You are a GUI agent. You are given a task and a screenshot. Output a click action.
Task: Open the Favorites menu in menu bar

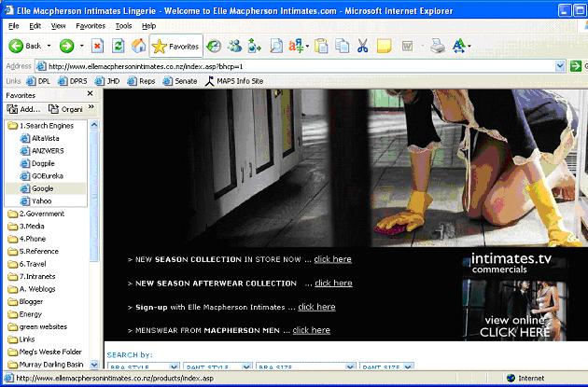click(x=91, y=25)
